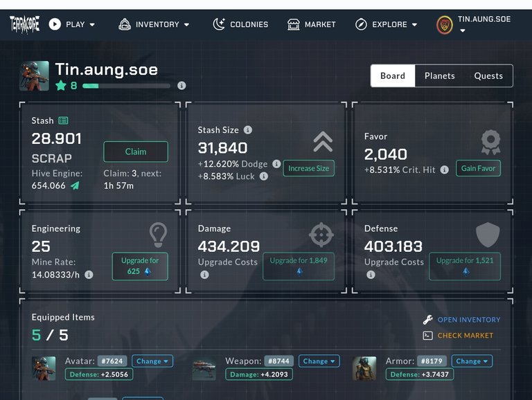Open Avatar Change dropdown
Screen dimensions: 532x400
pyautogui.click(x=152, y=361)
